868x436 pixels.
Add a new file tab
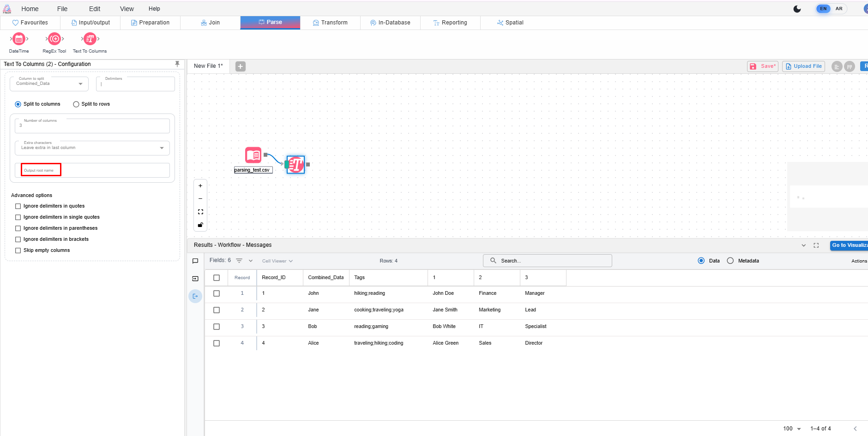click(240, 66)
